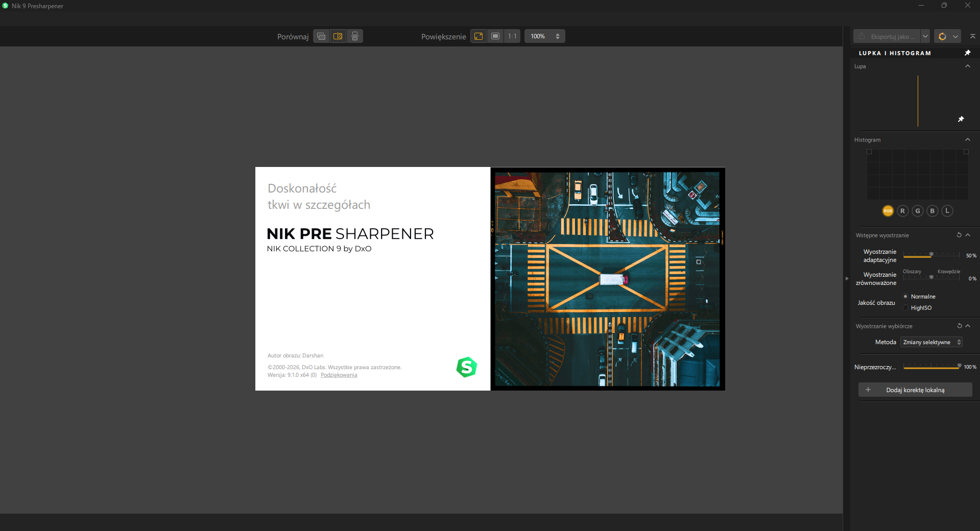The width and height of the screenshot is (980, 531).
Task: Collapse the Wyostrzanie wybiórcze section
Action: click(968, 326)
